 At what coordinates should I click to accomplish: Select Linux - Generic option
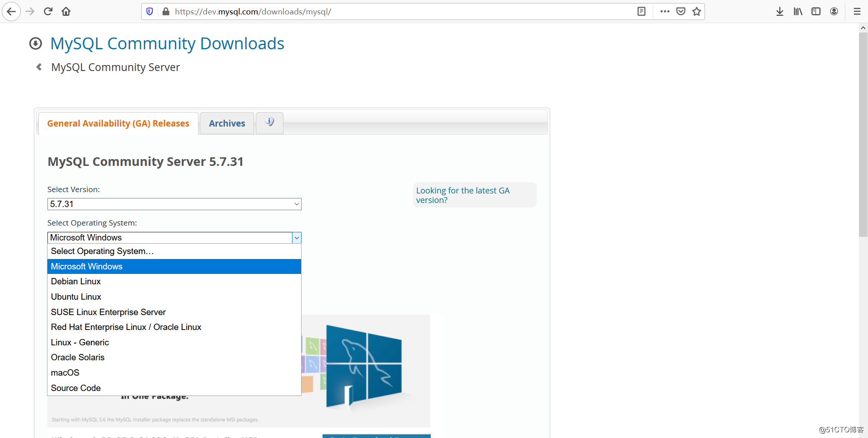(174, 342)
